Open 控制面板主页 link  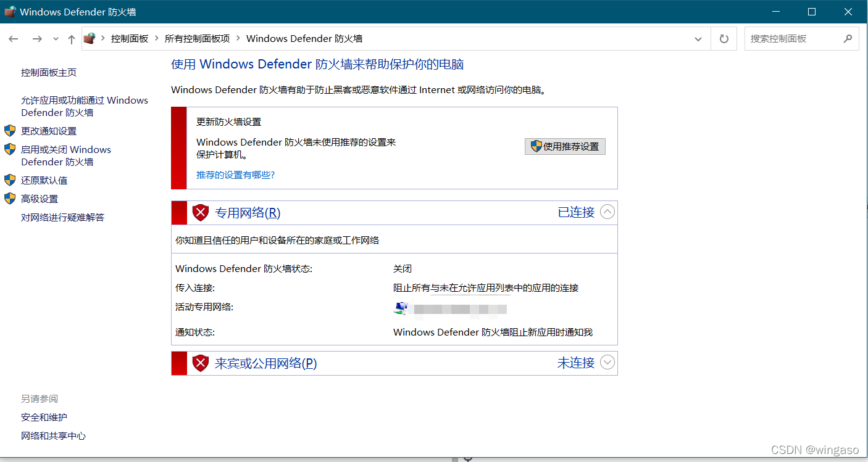[x=49, y=72]
